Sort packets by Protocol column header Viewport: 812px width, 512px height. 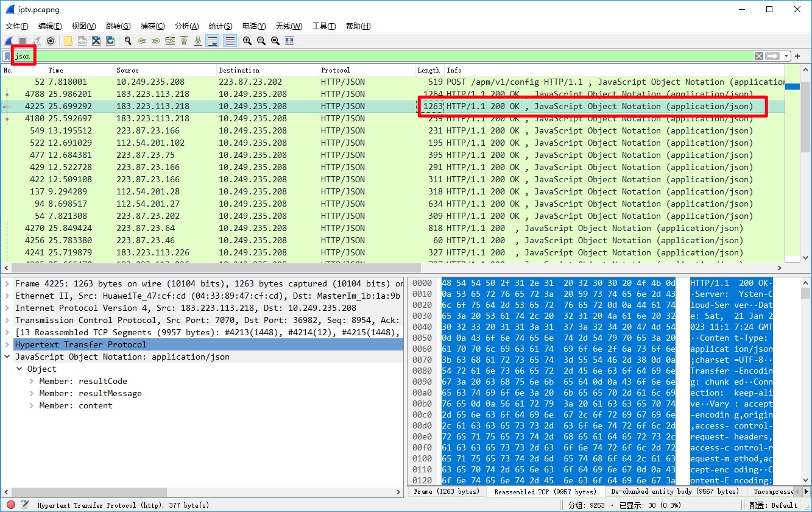(367, 70)
